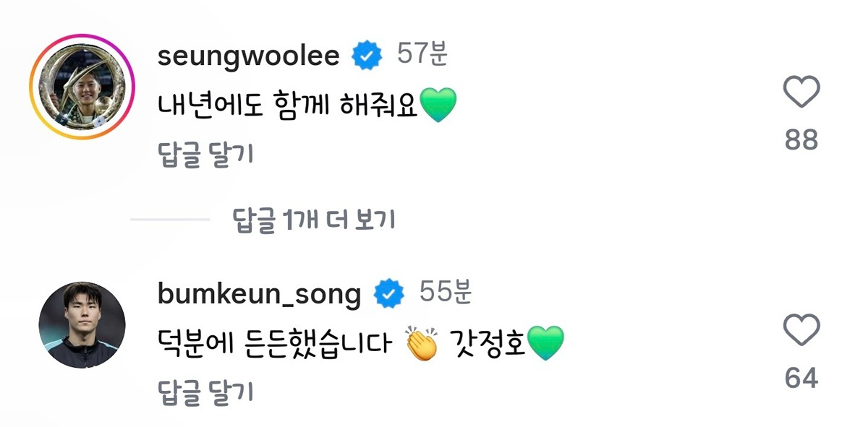Viewport: 868px width, 427px height.
Task: Expand 답글 1개 더 보기 replies
Action: [314, 220]
